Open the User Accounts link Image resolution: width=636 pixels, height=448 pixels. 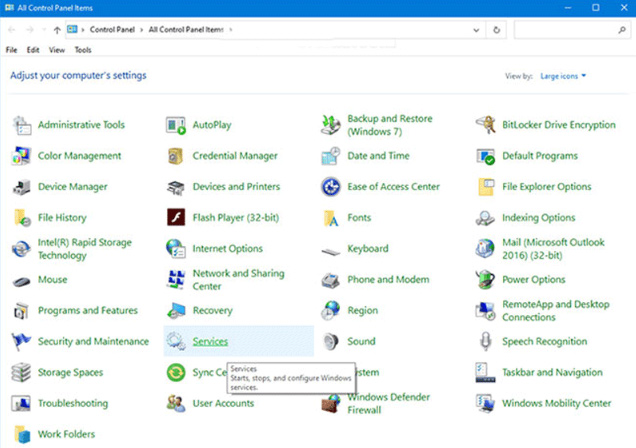223,403
